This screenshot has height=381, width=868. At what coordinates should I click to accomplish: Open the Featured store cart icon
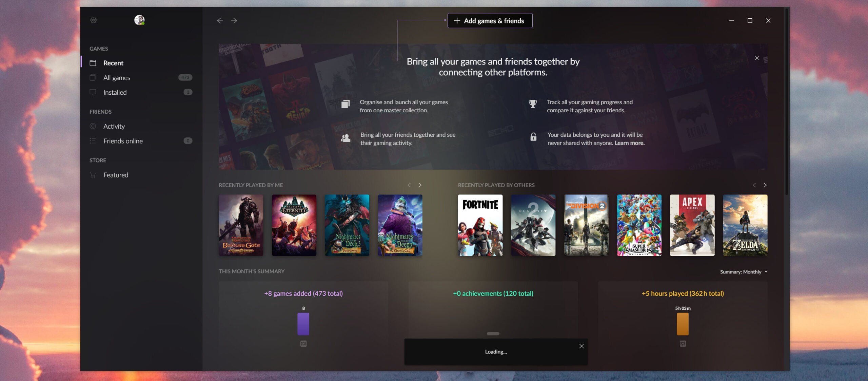tap(92, 175)
